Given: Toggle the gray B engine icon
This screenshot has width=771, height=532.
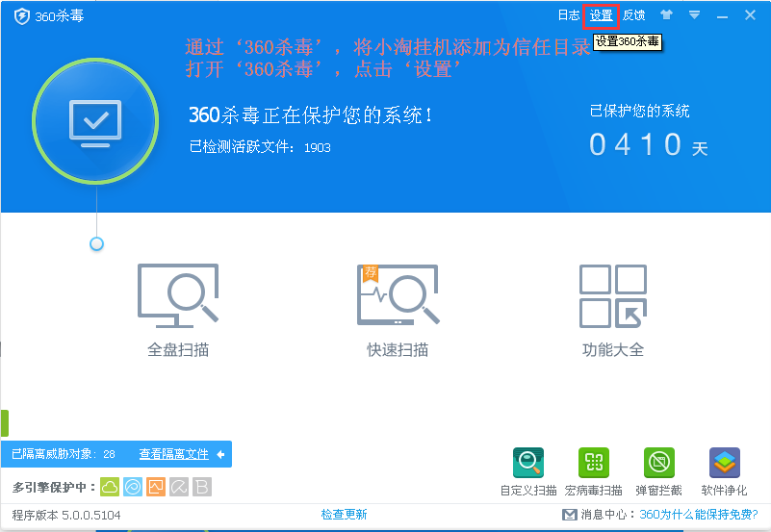Looking at the screenshot, I should tap(202, 487).
